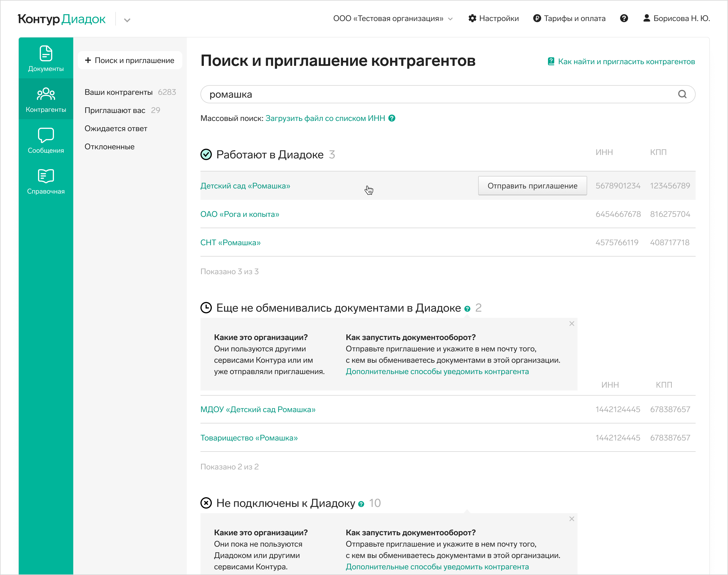Click the plus icon in Поиск и приглашение
This screenshot has height=575, width=728.
(88, 60)
